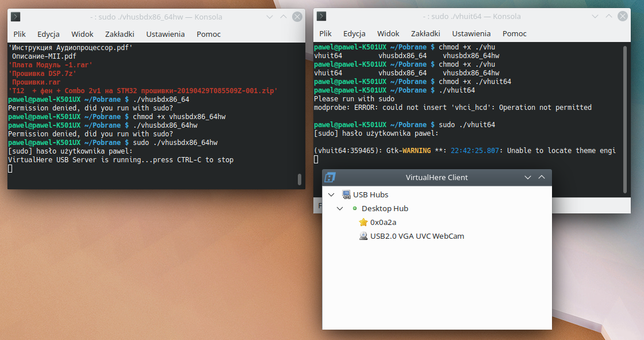Click the left Konsola terminal window icon
Viewport: 644px width, 340px height.
click(x=16, y=17)
